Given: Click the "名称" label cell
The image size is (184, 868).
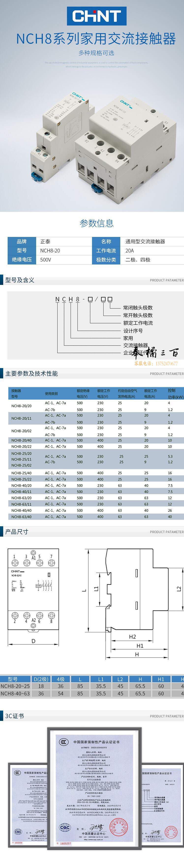Looking at the screenshot, I should pos(106,241).
